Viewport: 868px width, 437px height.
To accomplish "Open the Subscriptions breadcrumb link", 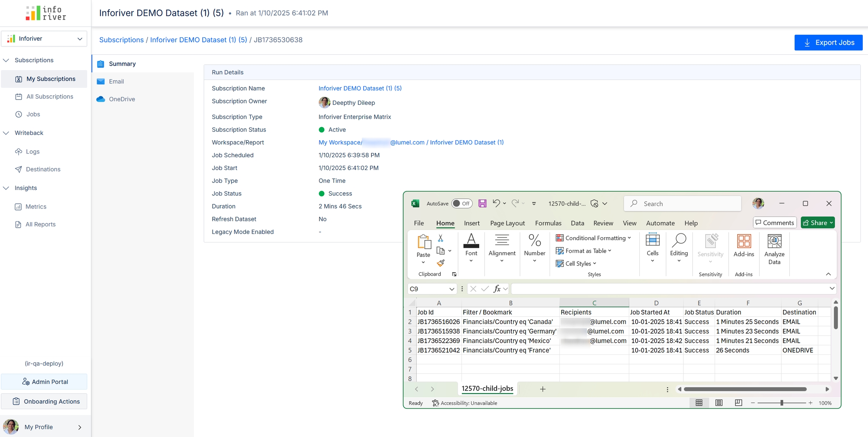I will pyautogui.click(x=121, y=40).
